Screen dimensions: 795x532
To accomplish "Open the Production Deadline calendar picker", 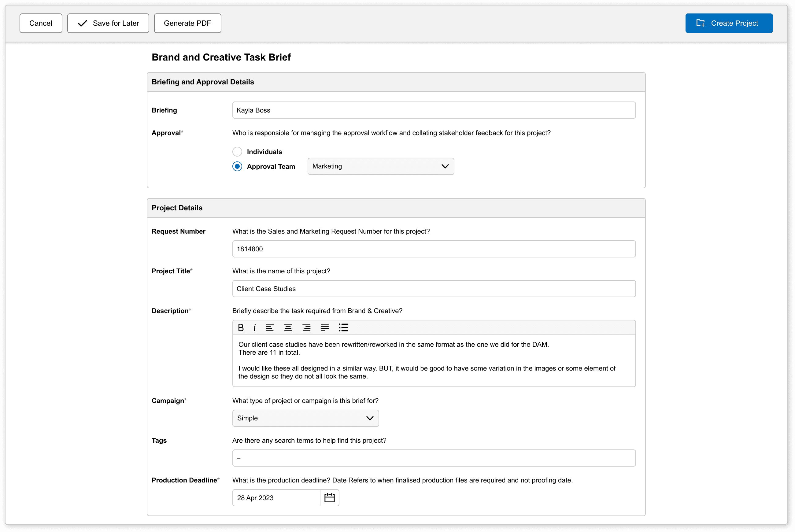I will [x=330, y=497].
